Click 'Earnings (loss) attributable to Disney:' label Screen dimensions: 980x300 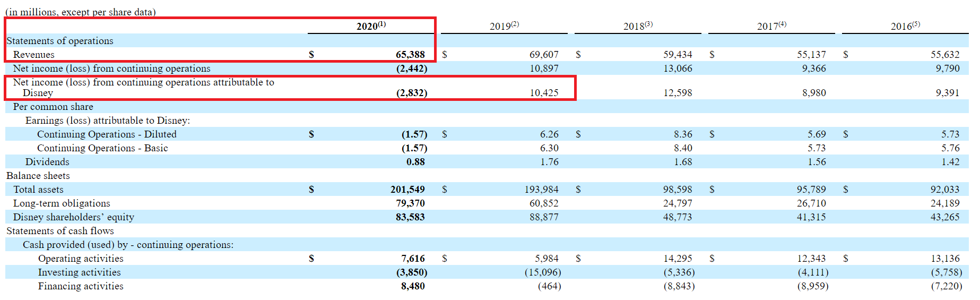pos(108,121)
